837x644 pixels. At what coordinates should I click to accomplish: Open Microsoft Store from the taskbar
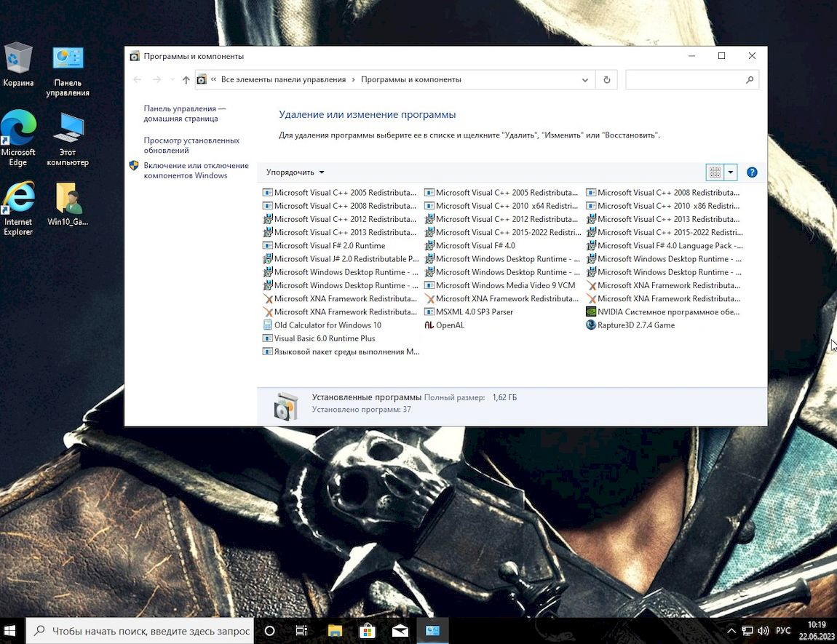[x=368, y=630]
